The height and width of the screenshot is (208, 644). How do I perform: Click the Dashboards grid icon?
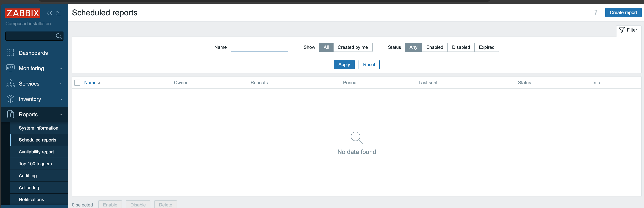click(10, 53)
